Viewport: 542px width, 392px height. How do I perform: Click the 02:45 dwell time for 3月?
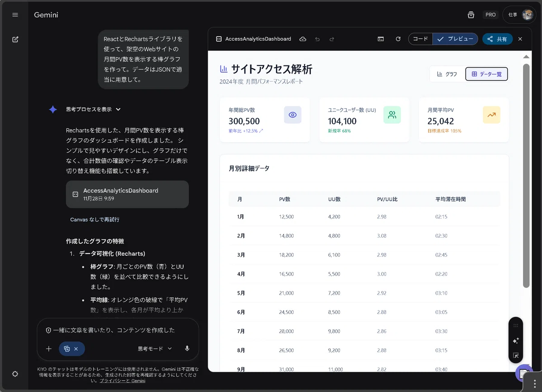click(x=441, y=255)
